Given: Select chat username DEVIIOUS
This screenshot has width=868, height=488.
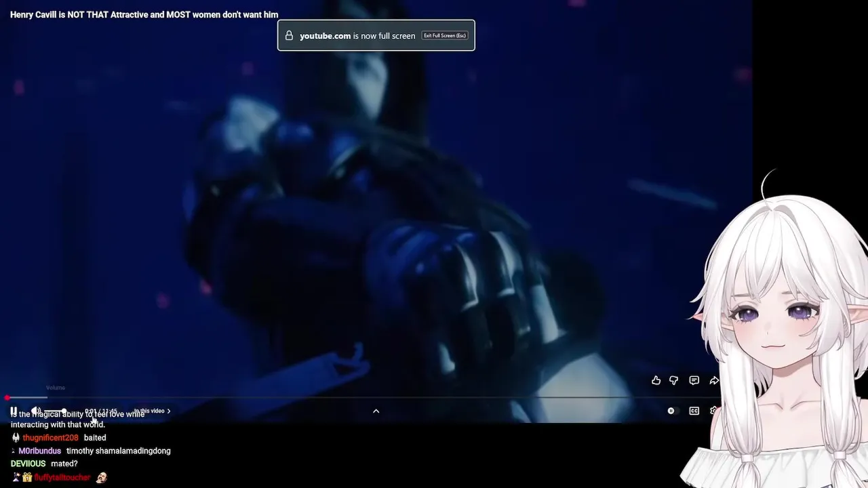Looking at the screenshot, I should click(28, 464).
